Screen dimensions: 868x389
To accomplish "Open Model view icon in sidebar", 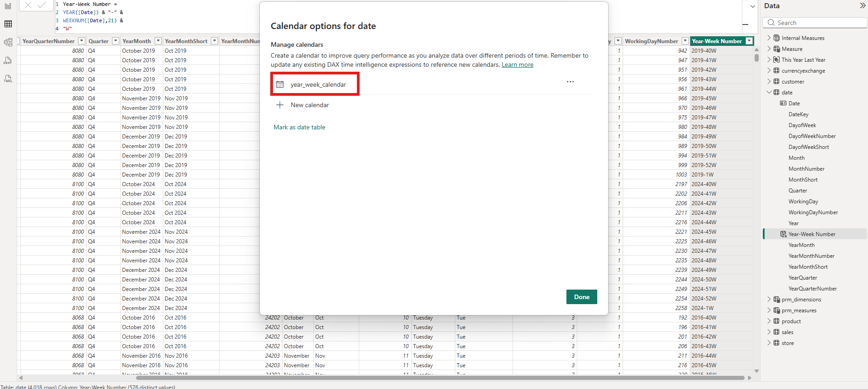I will pos(8,42).
